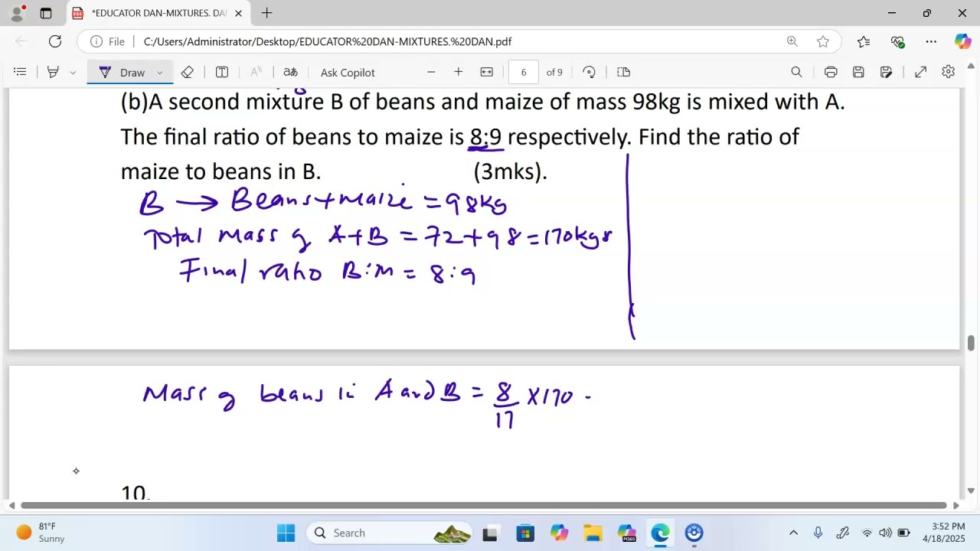Open pen menu tray icon
The height and width of the screenshot is (551, 980).
(843, 533)
